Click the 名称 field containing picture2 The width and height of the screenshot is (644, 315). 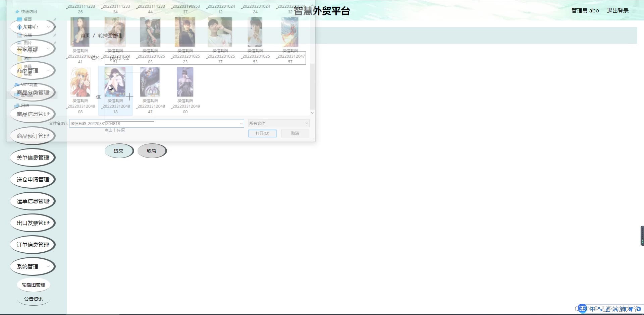[205, 58]
